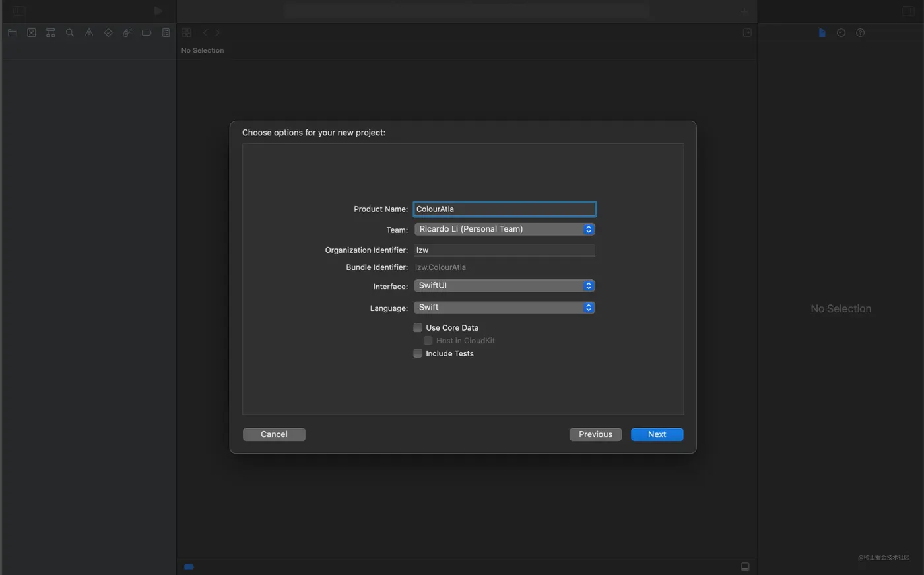Enable the Include Tests checkbox
This screenshot has width=924, height=575.
point(418,353)
